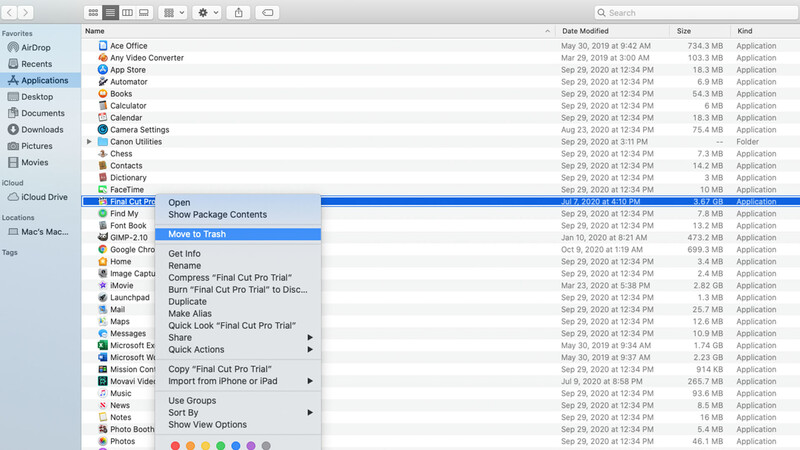Expand the Share submenu
Image resolution: width=800 pixels, height=450 pixels.
238,337
